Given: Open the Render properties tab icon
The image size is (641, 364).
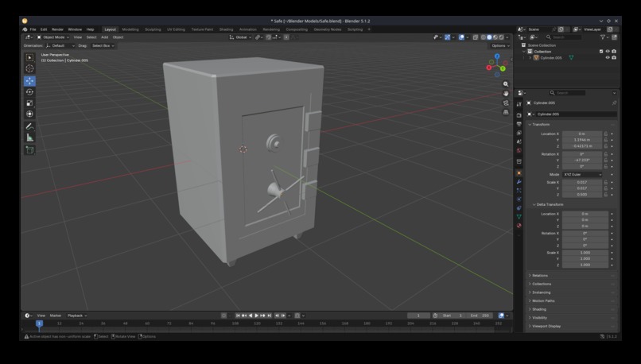Looking at the screenshot, I should point(519,115).
